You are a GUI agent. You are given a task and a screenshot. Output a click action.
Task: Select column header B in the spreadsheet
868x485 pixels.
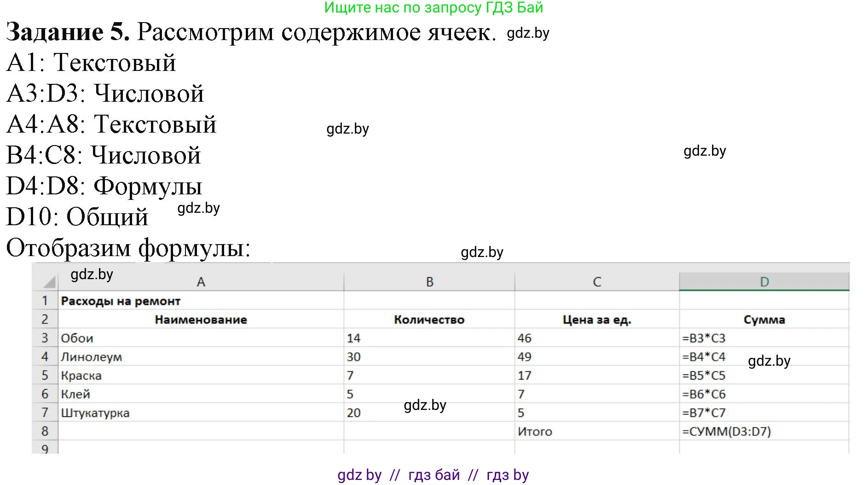point(428,281)
